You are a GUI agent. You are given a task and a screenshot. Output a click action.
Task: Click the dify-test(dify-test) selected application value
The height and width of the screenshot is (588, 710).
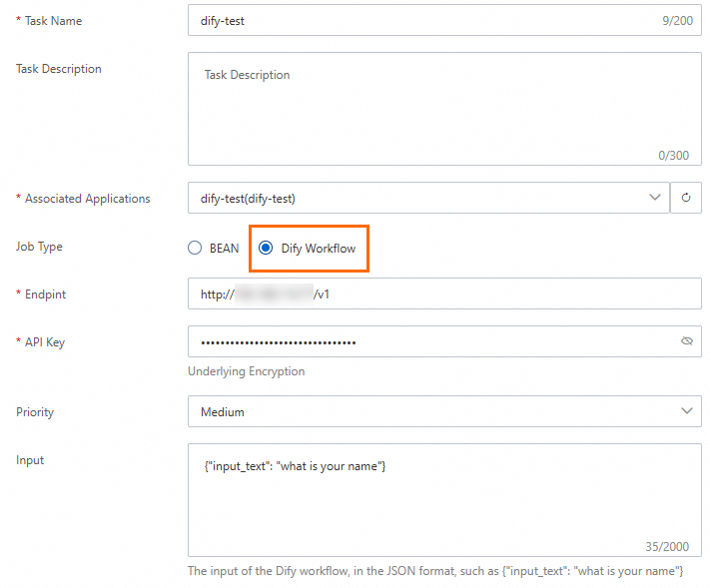[248, 199]
